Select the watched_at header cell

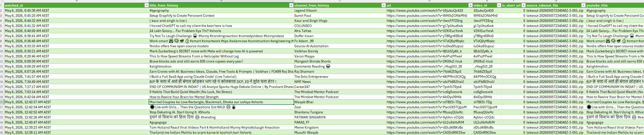pos(76,5)
